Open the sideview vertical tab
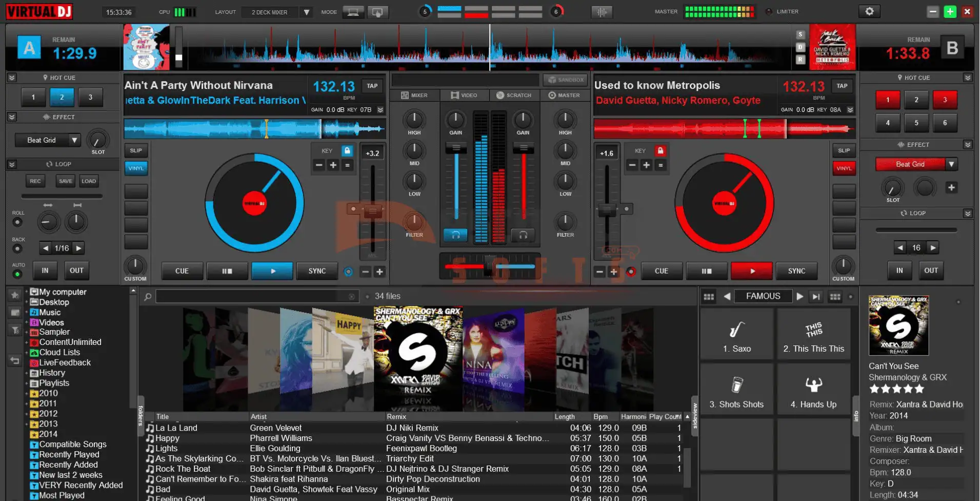Viewport: 980px width, 501px height. coord(695,416)
